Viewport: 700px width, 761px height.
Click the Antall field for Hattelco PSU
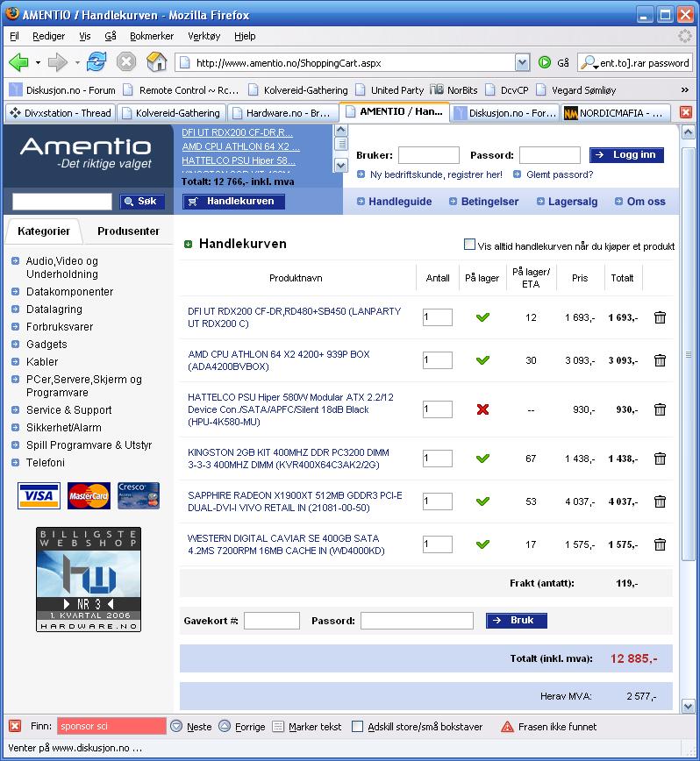click(438, 409)
